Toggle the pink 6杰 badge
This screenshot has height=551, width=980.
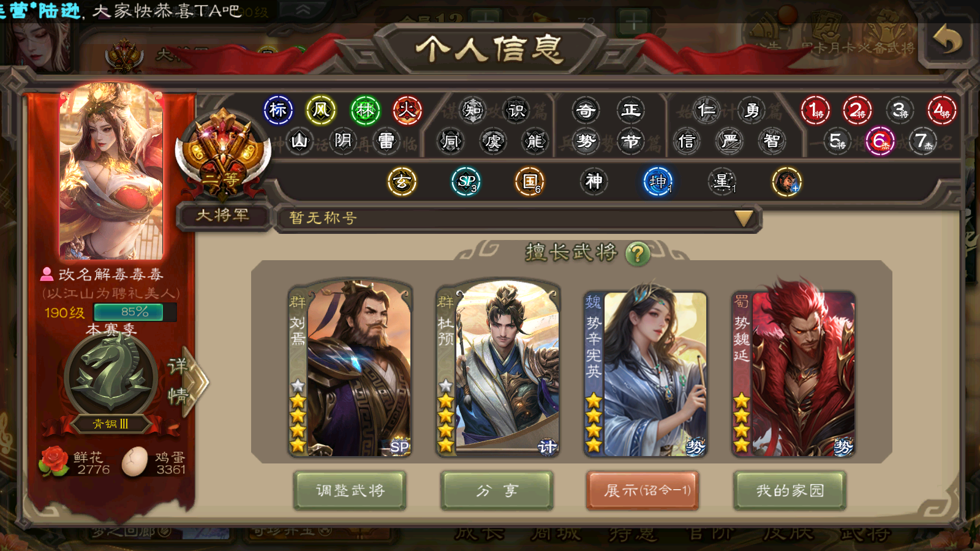coord(880,141)
